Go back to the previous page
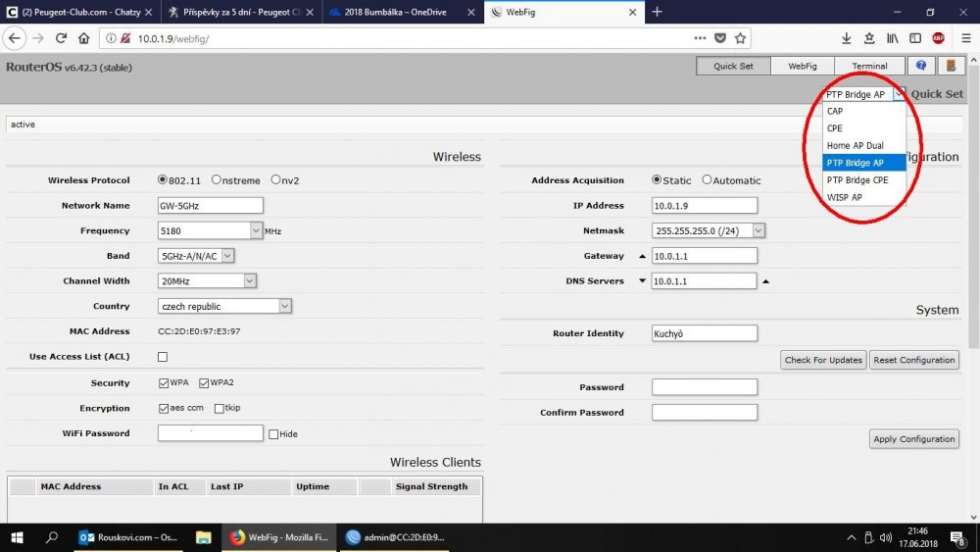 (x=15, y=38)
